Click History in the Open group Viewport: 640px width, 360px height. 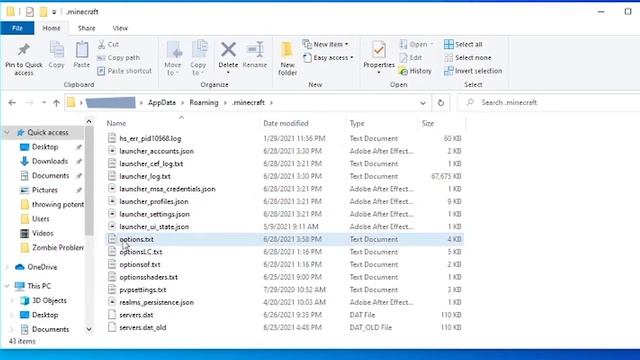pyautogui.click(x=415, y=71)
